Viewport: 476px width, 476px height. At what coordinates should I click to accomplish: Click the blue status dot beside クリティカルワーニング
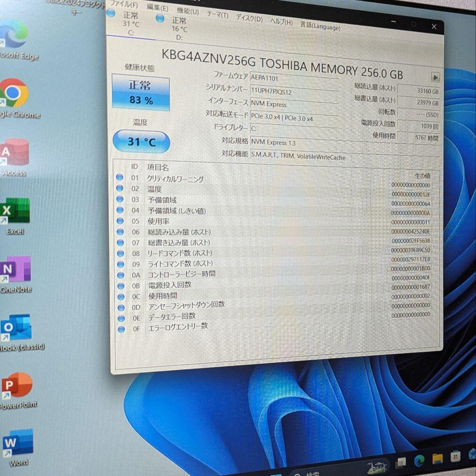(x=119, y=177)
